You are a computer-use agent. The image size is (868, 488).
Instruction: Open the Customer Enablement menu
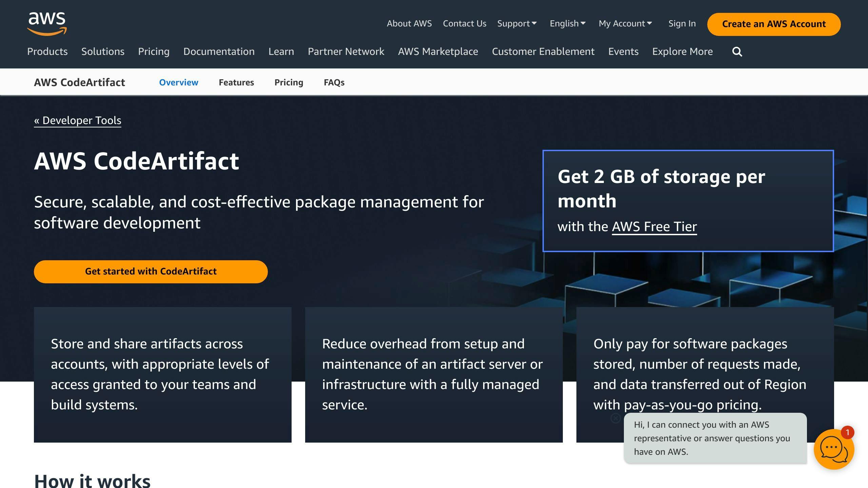tap(543, 52)
